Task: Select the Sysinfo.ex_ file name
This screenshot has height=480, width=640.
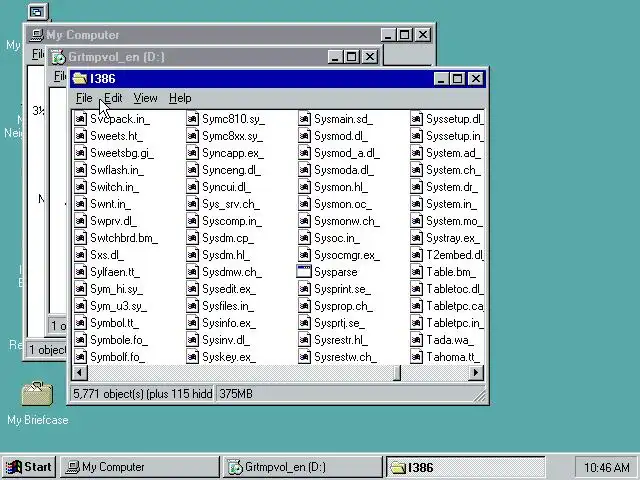Action: click(229, 323)
